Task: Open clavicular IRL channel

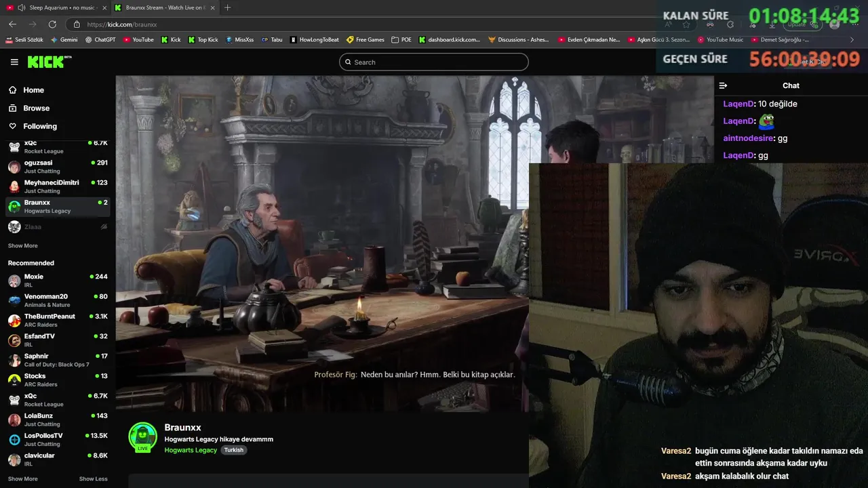Action: [x=58, y=460]
